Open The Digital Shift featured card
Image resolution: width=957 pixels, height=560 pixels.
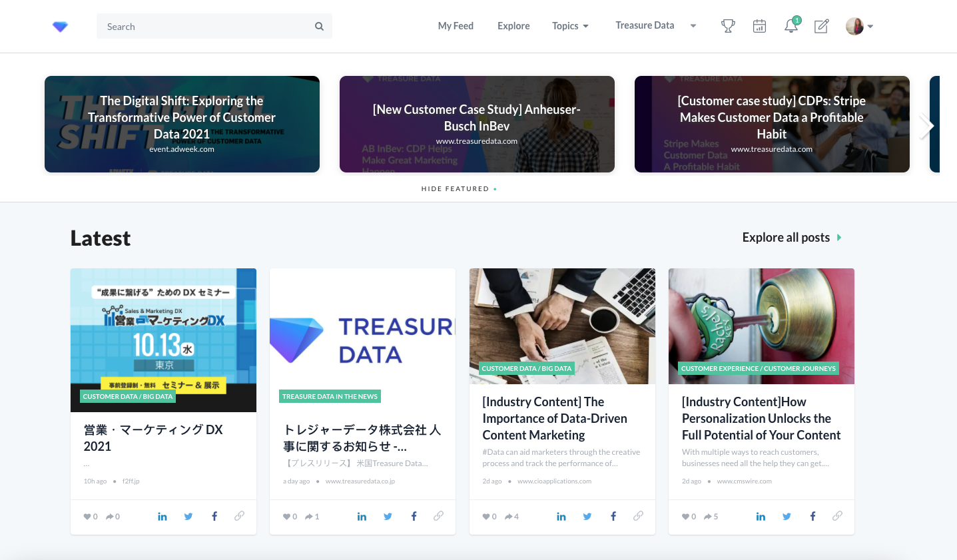tap(182, 124)
